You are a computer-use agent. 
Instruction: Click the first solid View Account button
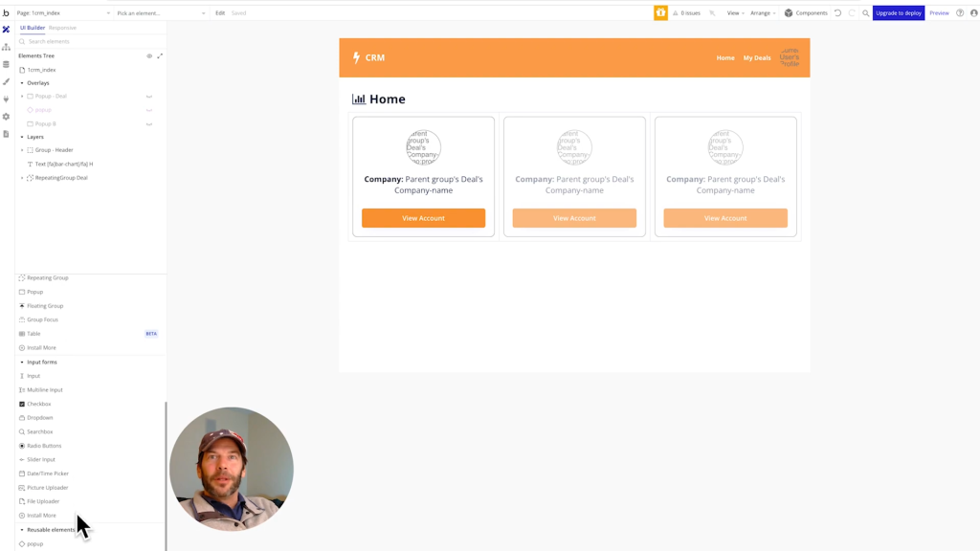click(423, 218)
